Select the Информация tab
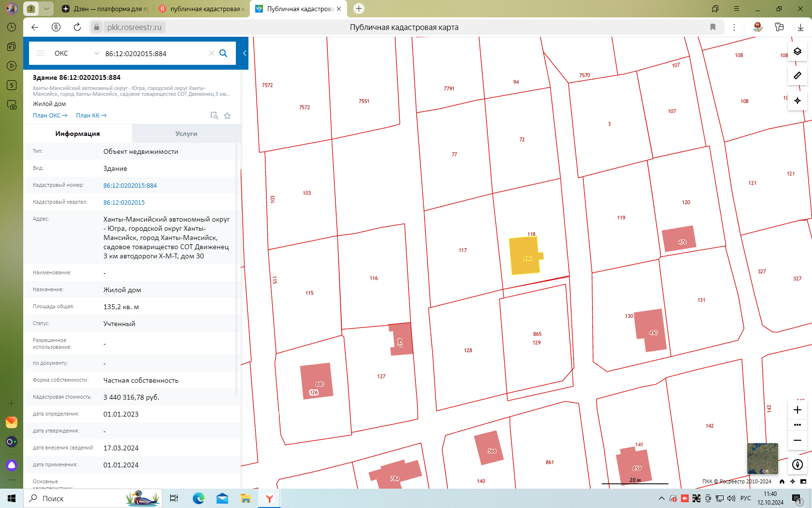812x508 pixels. tap(77, 134)
